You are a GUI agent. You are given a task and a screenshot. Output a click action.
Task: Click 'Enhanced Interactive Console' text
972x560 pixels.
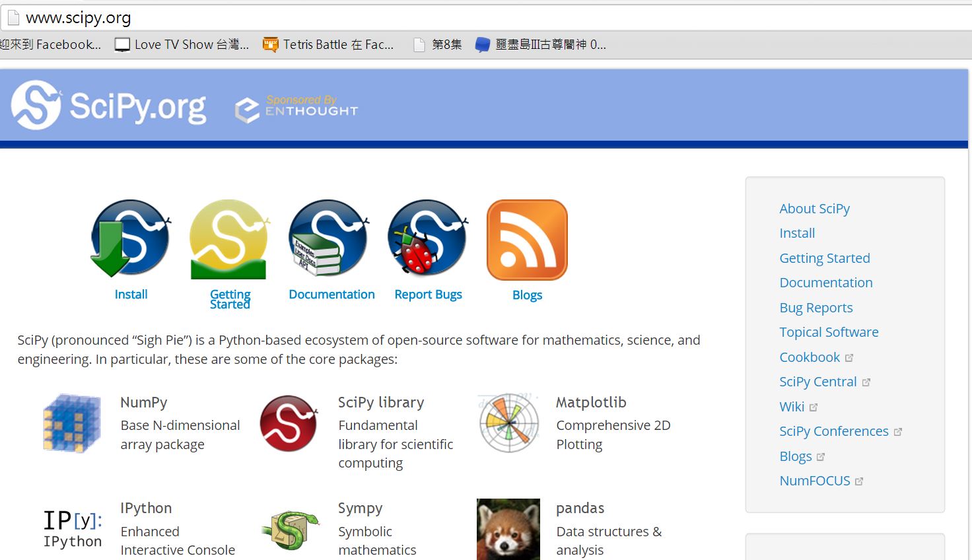pyautogui.click(x=178, y=540)
